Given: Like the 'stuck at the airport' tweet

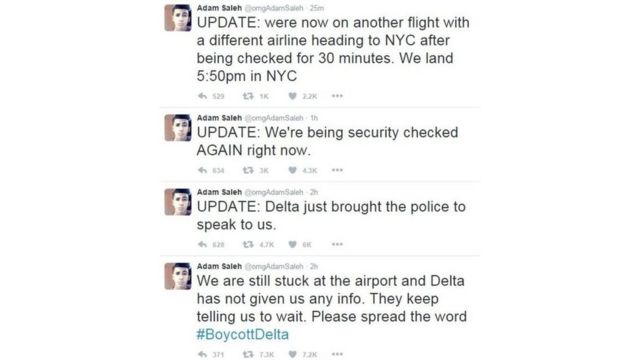Looking at the screenshot, I should point(292,354).
